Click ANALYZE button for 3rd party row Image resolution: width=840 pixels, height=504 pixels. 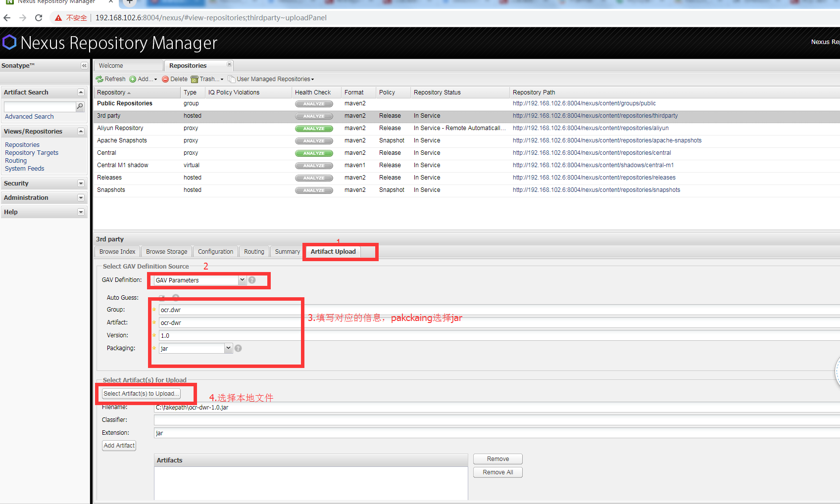point(314,116)
